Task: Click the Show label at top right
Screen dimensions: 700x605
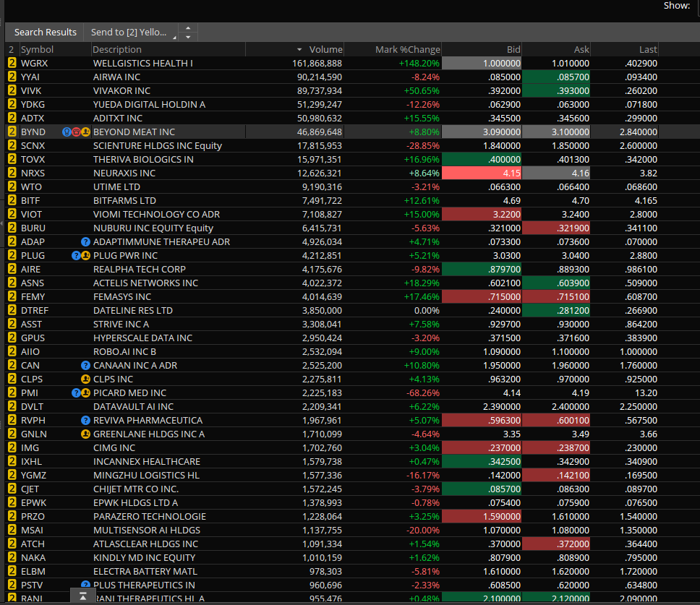Action: click(x=677, y=5)
